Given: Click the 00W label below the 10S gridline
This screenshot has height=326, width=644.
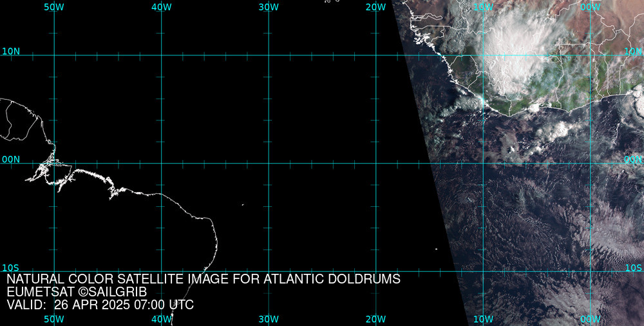Looking at the screenshot, I should [591, 320].
